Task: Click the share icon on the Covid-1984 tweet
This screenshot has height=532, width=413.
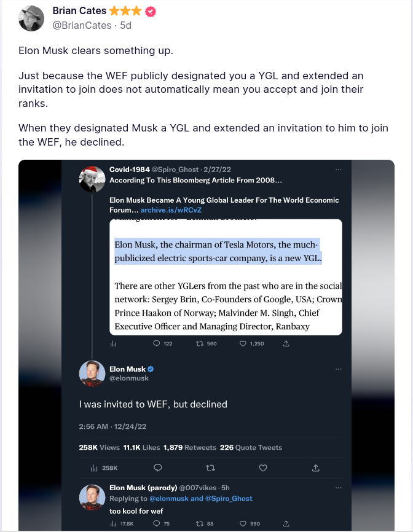Action: click(x=286, y=343)
